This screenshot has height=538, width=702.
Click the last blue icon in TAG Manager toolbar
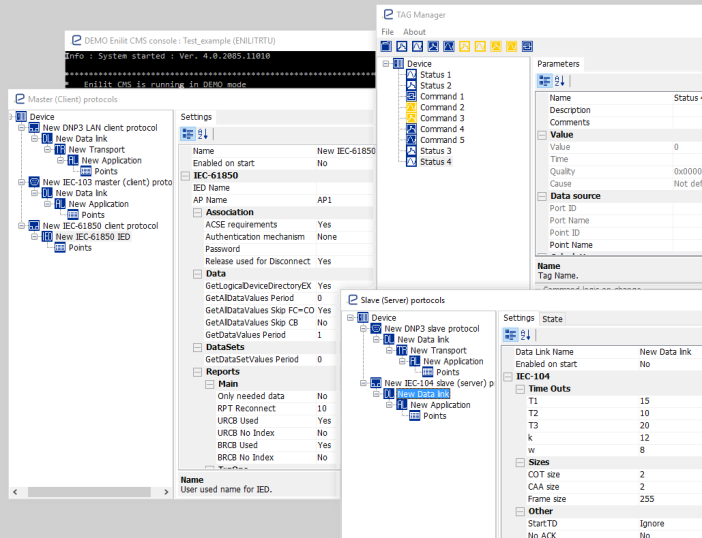pyautogui.click(x=527, y=46)
